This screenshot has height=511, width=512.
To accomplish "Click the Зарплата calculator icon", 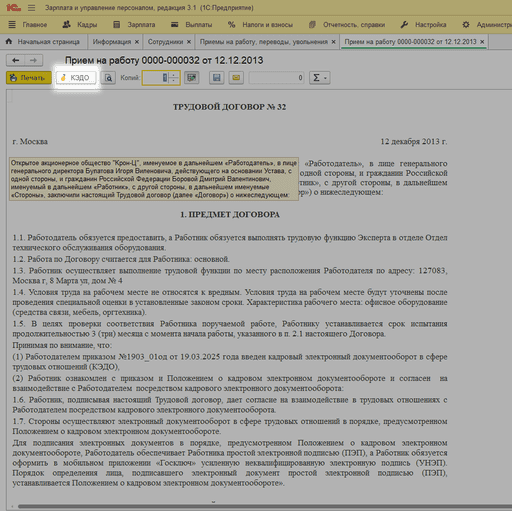I will pyautogui.click(x=116, y=24).
